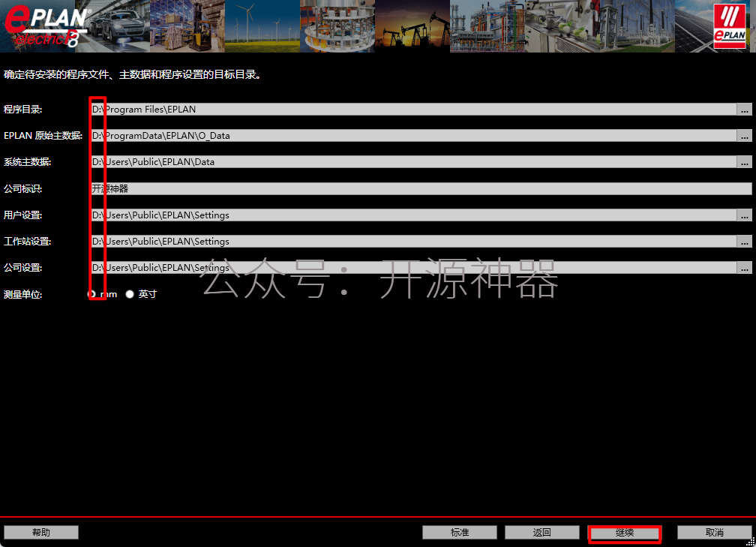
Task: Click the 帮助 help button
Action: point(41,532)
